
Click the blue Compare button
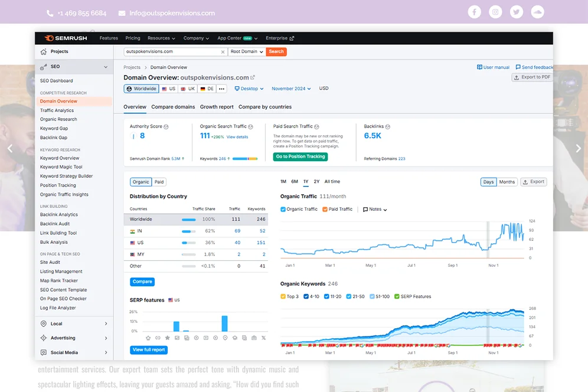point(142,282)
